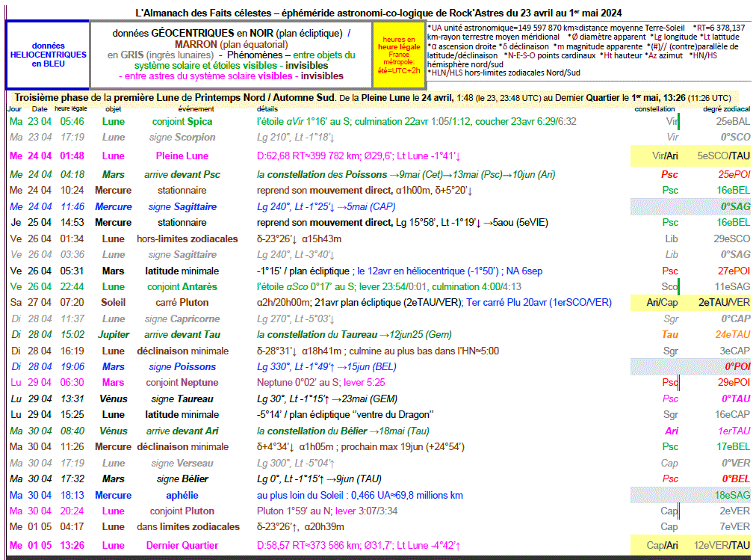Click the title 'L'Almanach des Faits célestes'
756x560 pixels.
[x=203, y=13]
